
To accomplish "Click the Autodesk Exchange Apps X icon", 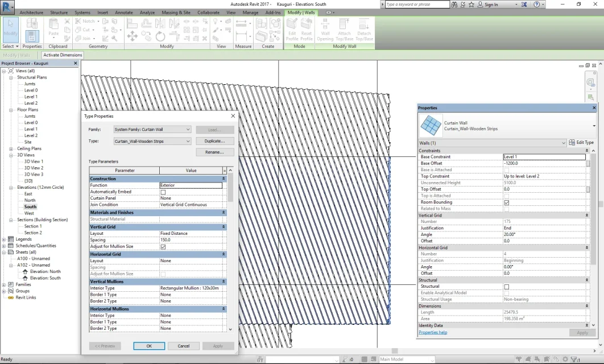I will (x=524, y=5).
